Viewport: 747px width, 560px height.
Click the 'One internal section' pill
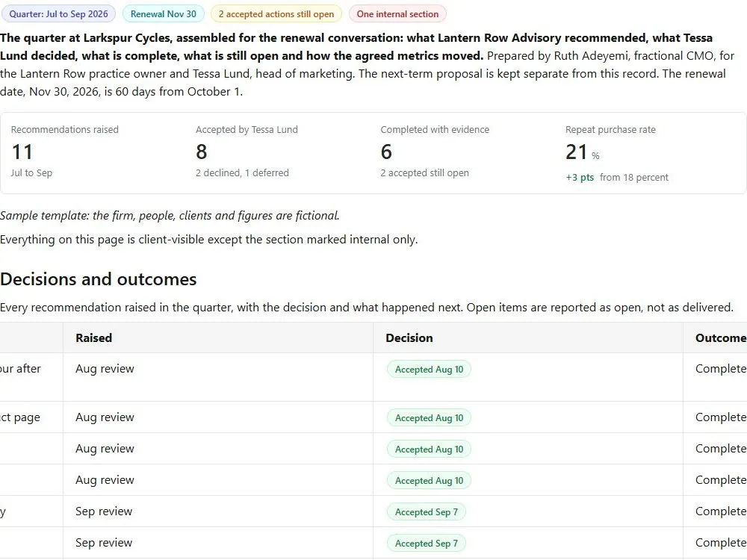397,13
